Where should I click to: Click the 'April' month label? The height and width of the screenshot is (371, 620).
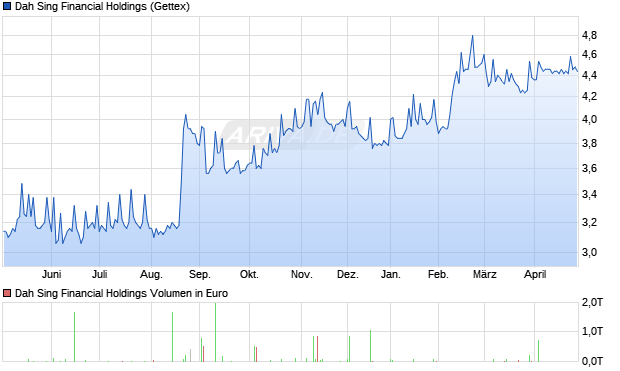535,274
